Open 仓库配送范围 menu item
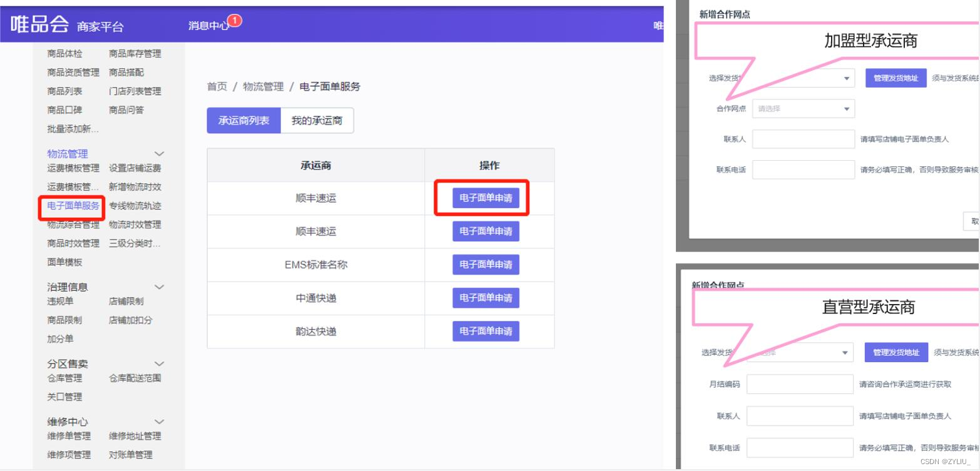980x471 pixels. pyautogui.click(x=135, y=378)
